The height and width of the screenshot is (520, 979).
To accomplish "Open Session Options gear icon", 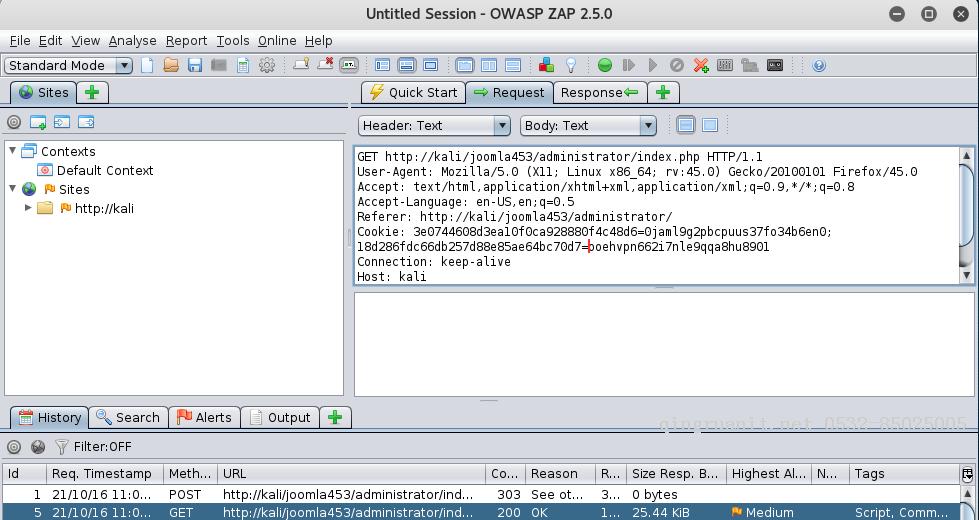I will point(267,65).
